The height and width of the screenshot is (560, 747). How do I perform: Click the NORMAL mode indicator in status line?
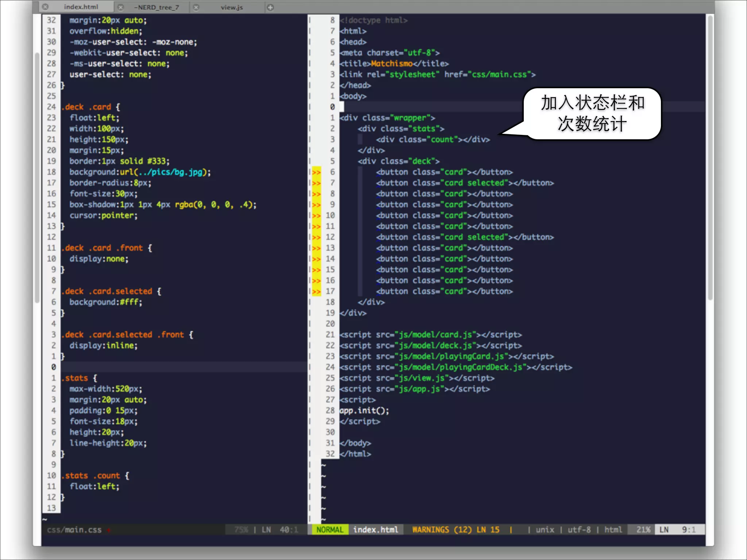tap(330, 530)
